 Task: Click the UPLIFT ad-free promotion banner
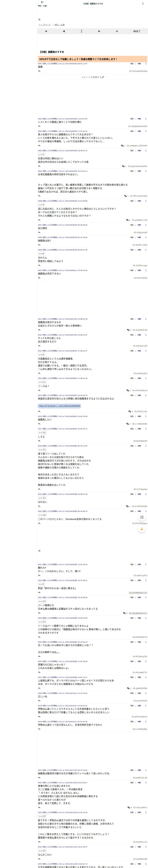[x=92, y=59]
